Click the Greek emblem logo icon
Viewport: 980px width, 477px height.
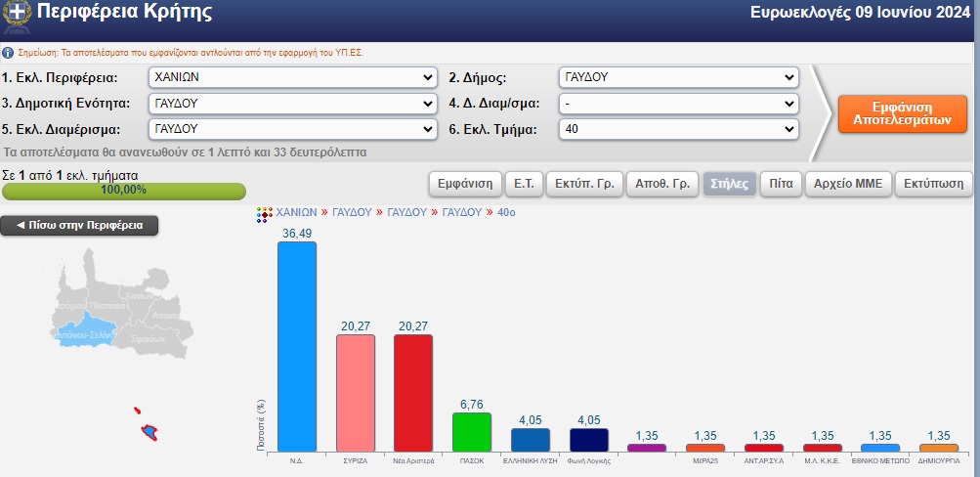click(x=16, y=14)
